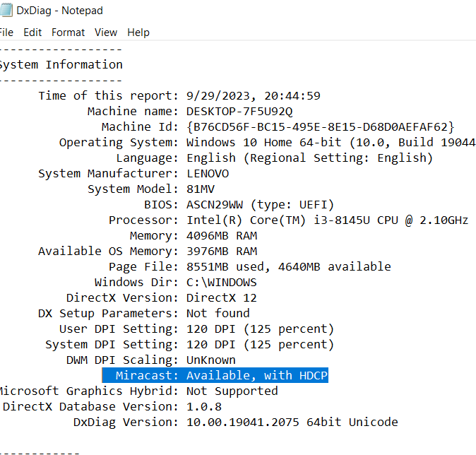Place cursor on the 4096MB RAM Memory value
Image resolution: width=476 pixels, height=455 pixels.
click(x=222, y=236)
